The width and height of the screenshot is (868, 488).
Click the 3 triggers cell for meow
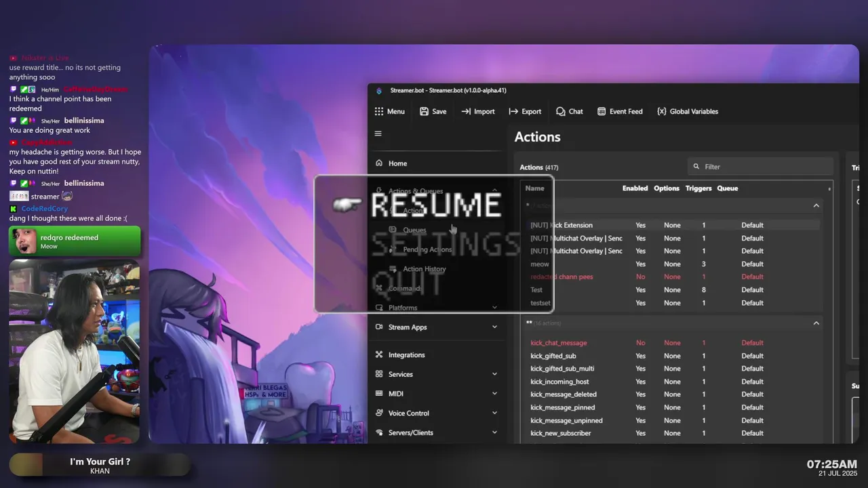click(x=703, y=264)
